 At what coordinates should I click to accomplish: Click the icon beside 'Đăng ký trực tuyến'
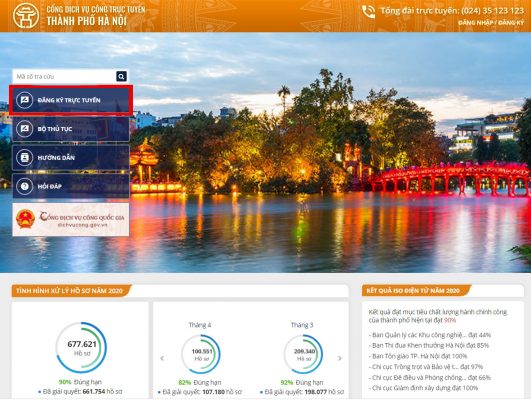(25, 100)
